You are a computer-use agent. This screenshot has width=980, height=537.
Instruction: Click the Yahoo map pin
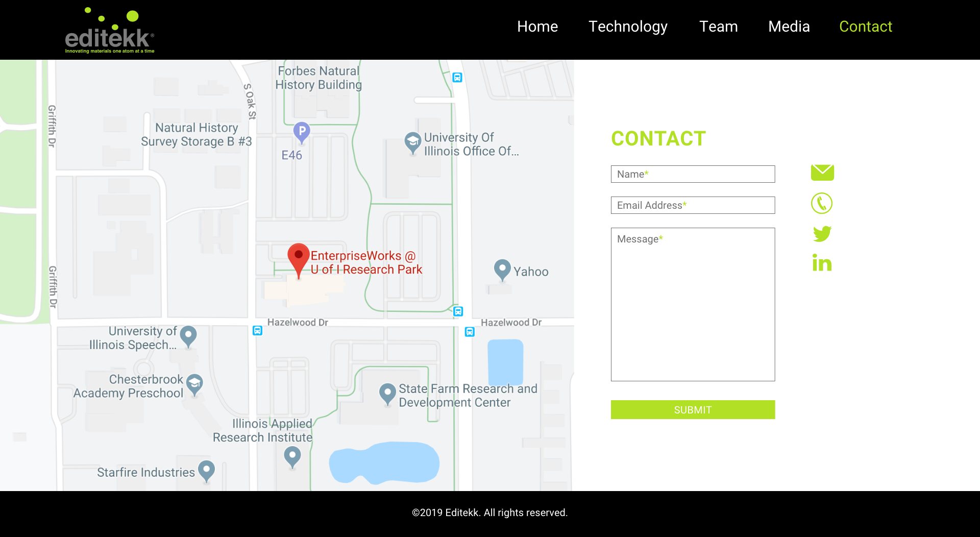click(502, 270)
